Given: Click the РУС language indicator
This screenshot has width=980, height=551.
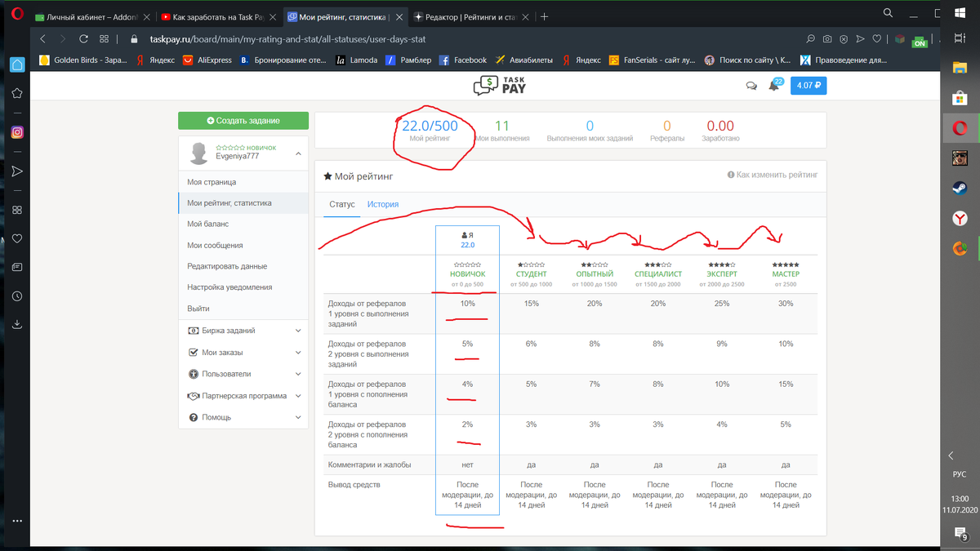Looking at the screenshot, I should pos(960,474).
